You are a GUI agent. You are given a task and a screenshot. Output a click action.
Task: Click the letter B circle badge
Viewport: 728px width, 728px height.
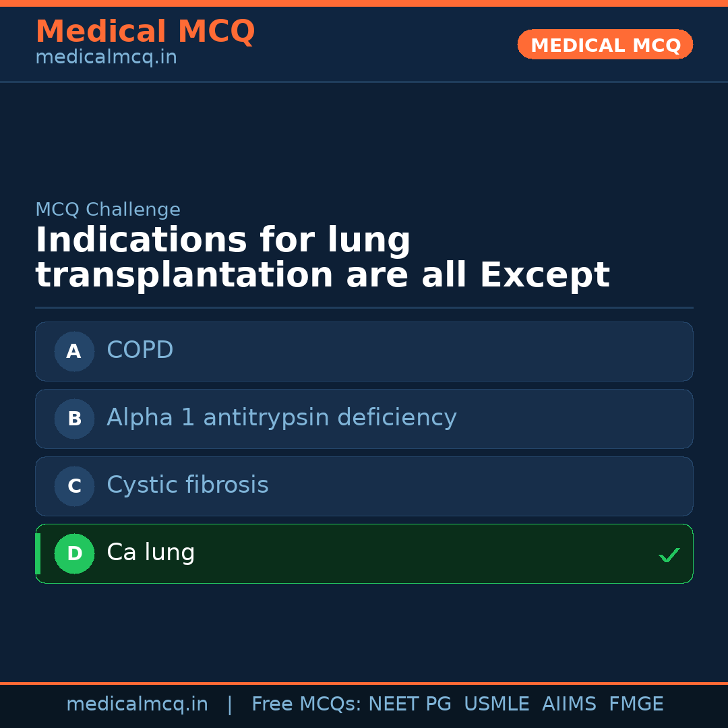point(74,419)
